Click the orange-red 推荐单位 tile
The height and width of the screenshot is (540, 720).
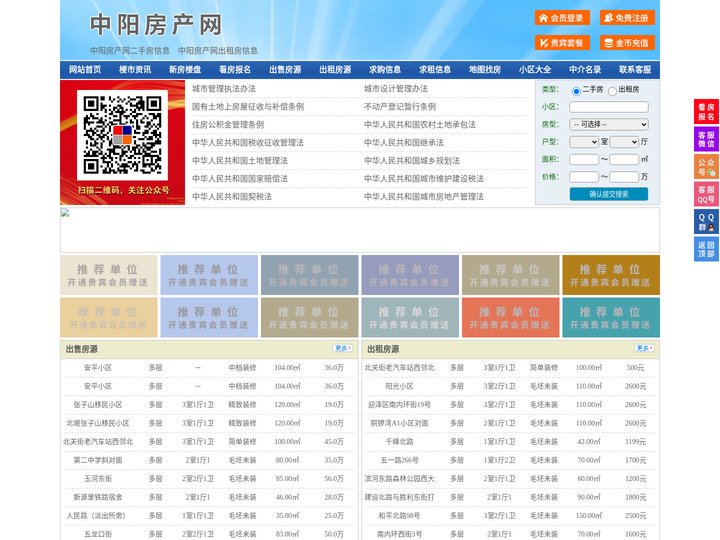pos(511,318)
